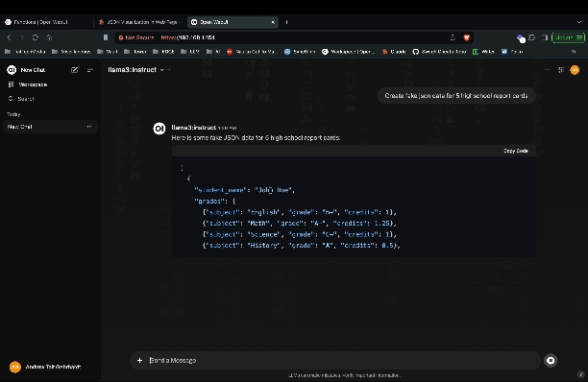Show more bookmarks with the overflow chevron

(x=574, y=52)
